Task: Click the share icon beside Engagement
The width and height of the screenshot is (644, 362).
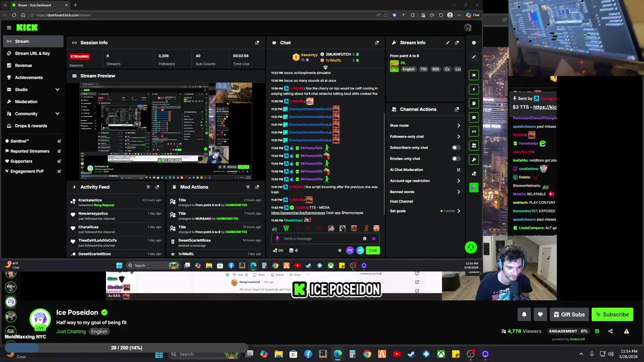Action: [610, 331]
